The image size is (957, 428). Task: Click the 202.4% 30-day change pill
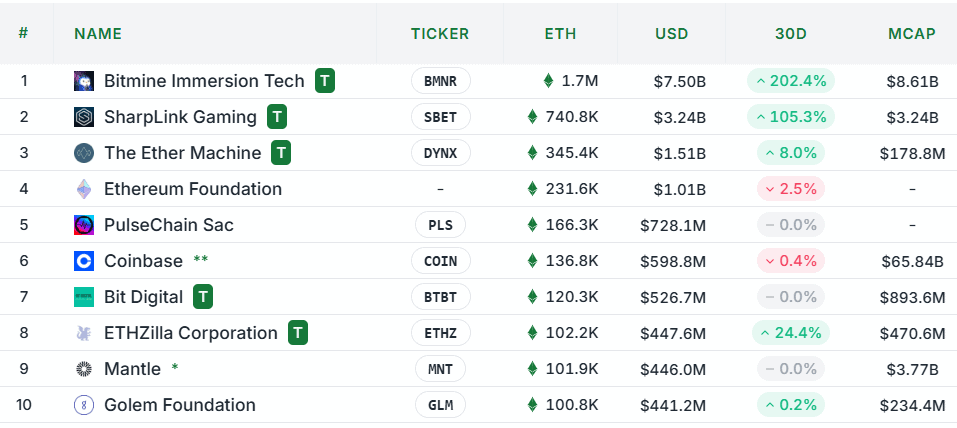790,81
